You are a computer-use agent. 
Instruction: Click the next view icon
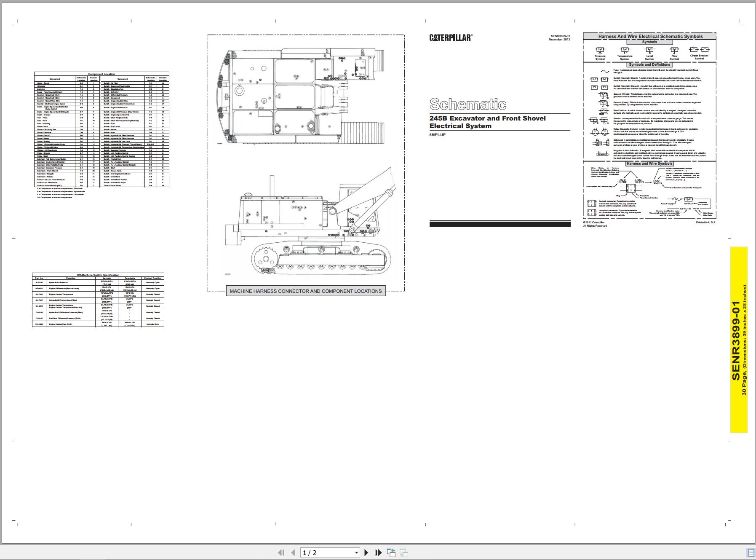[404, 552]
